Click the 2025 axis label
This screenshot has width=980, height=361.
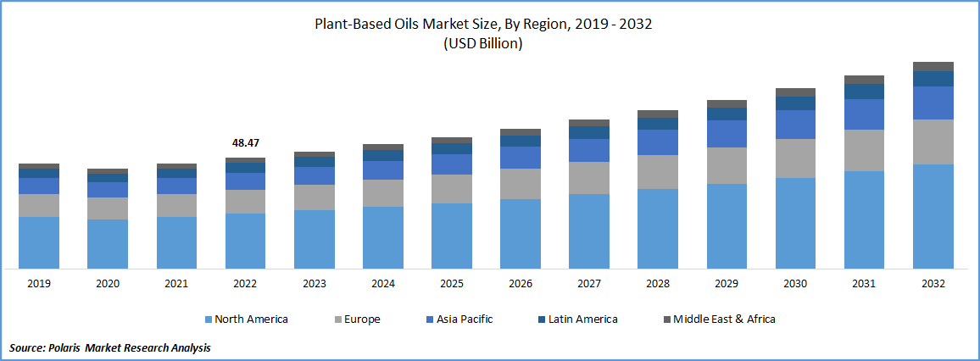pos(452,284)
